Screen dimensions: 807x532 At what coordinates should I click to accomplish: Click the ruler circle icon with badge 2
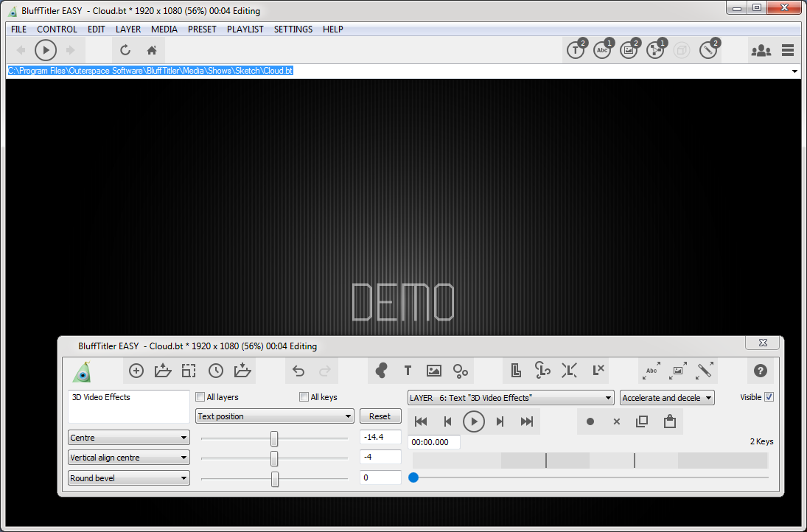click(709, 49)
